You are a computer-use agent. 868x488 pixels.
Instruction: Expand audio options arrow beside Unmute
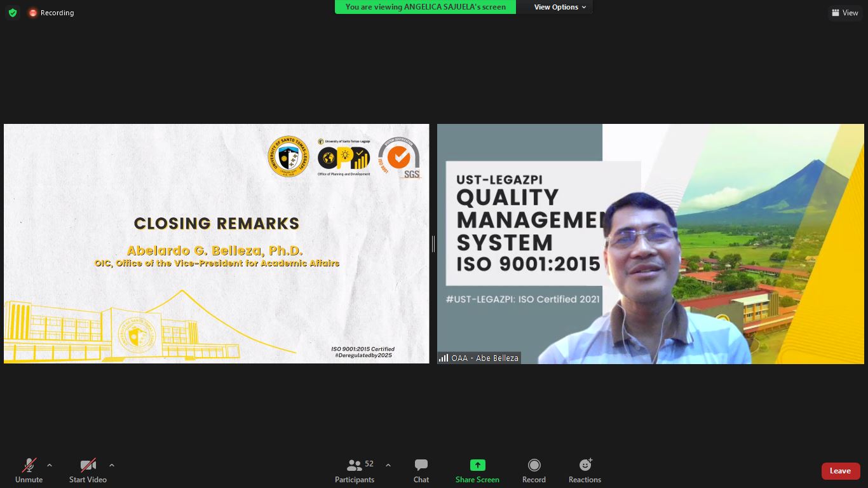tap(50, 465)
